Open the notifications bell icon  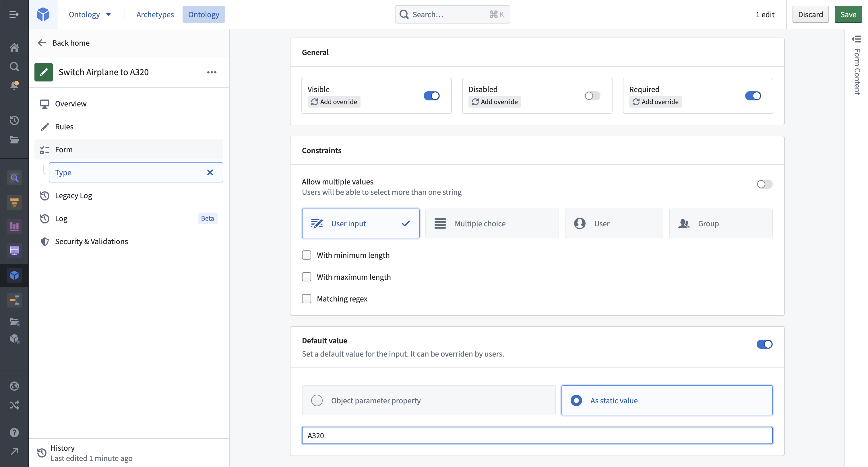(x=14, y=85)
